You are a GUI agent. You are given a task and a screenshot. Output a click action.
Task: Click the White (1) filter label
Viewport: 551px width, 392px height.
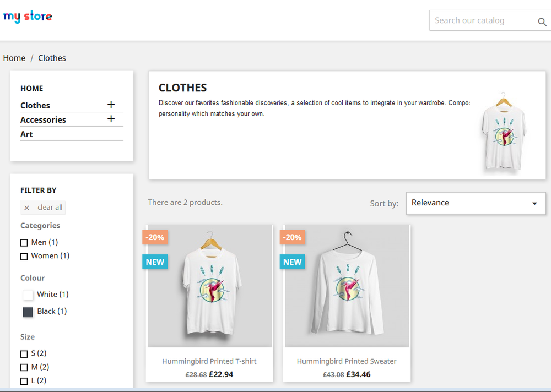(x=53, y=295)
